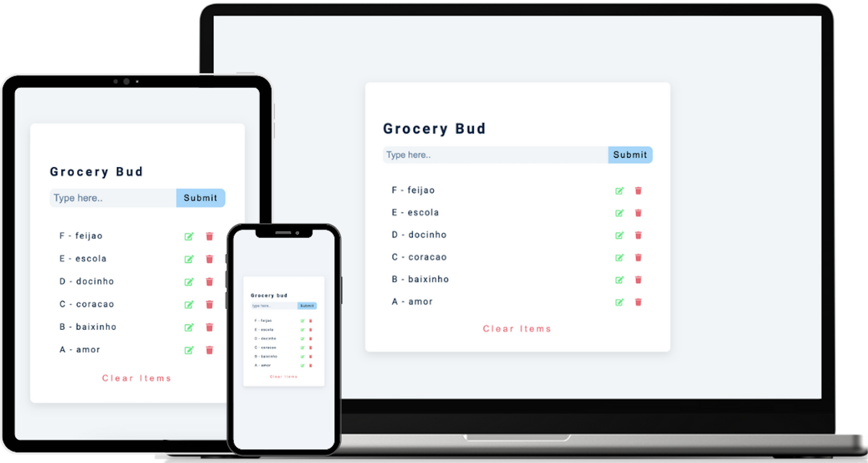
Task: Click the delete icon for F - feijao
Action: point(638,190)
